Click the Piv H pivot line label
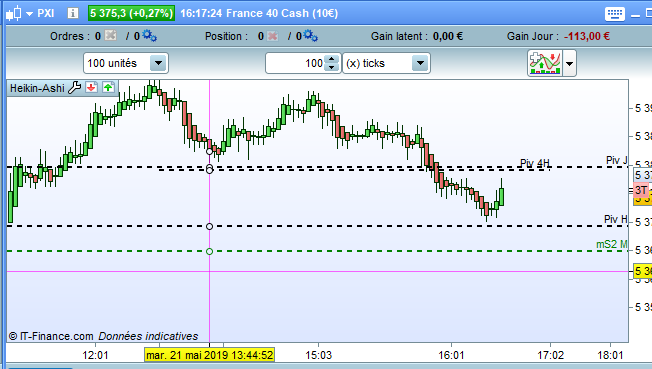 (616, 219)
